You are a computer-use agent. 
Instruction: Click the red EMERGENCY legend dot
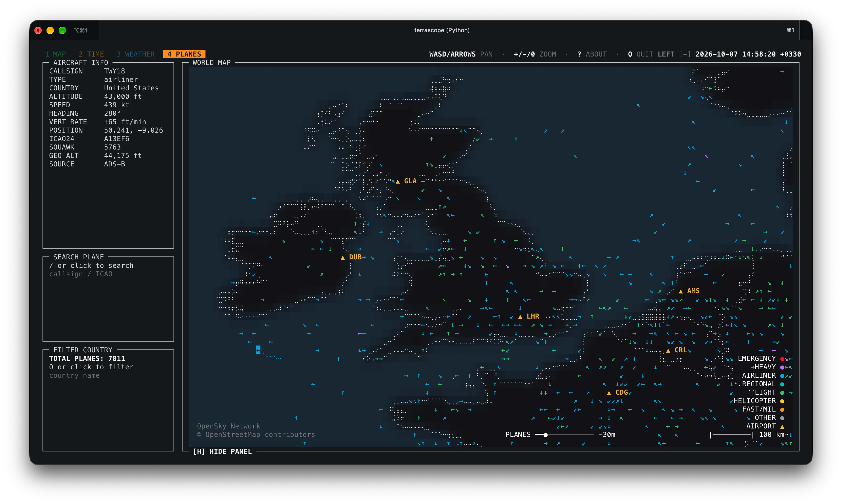coord(782,359)
